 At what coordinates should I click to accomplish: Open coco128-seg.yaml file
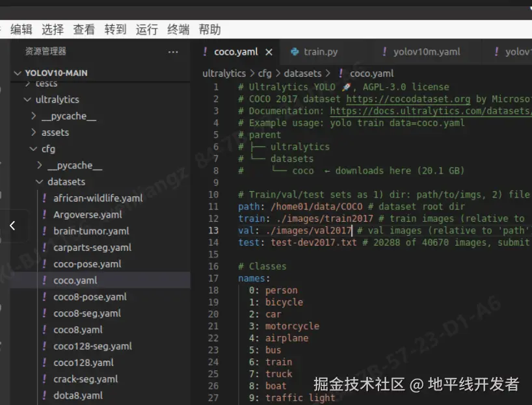(92, 346)
